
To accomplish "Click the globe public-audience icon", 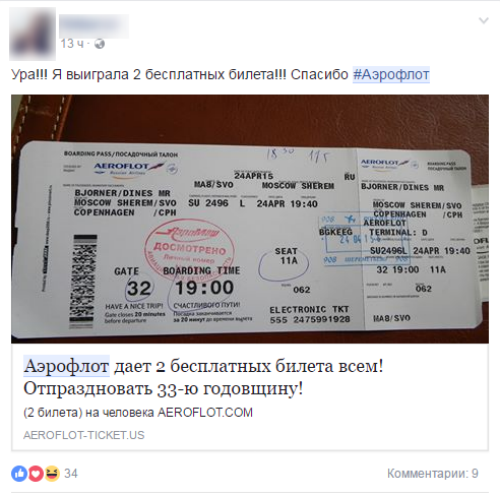I will click(x=99, y=44).
